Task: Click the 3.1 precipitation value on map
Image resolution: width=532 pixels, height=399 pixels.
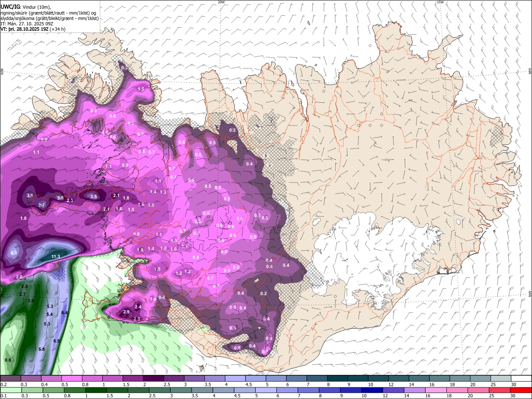Action: (x=30, y=195)
